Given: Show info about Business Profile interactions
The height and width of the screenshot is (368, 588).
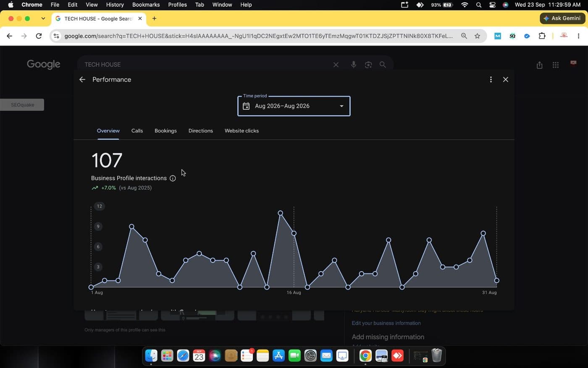Looking at the screenshot, I should click(x=173, y=178).
